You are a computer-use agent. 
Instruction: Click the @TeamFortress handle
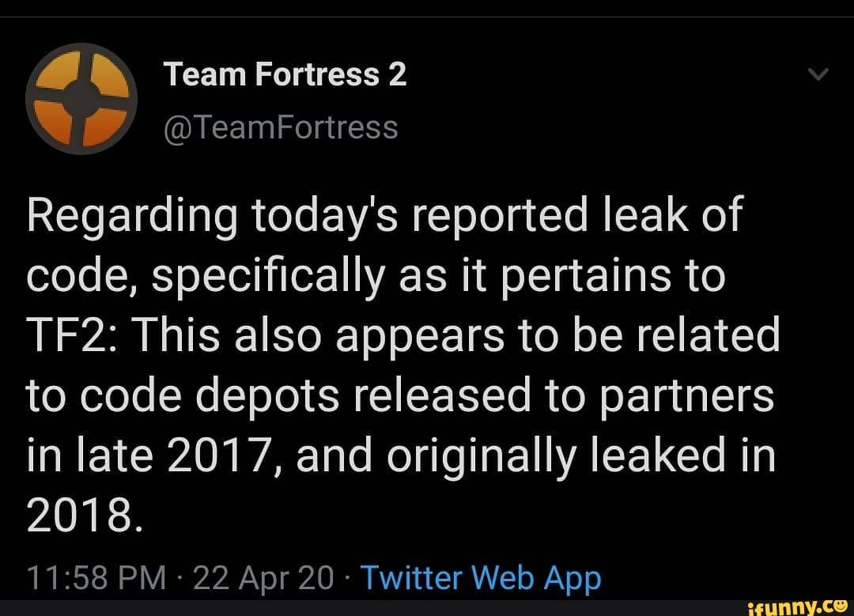(x=280, y=127)
